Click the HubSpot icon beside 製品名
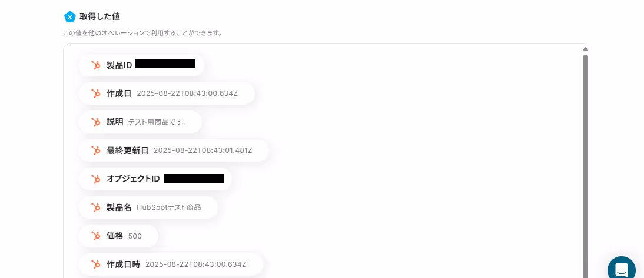This screenshot has width=644, height=278. coord(96,207)
